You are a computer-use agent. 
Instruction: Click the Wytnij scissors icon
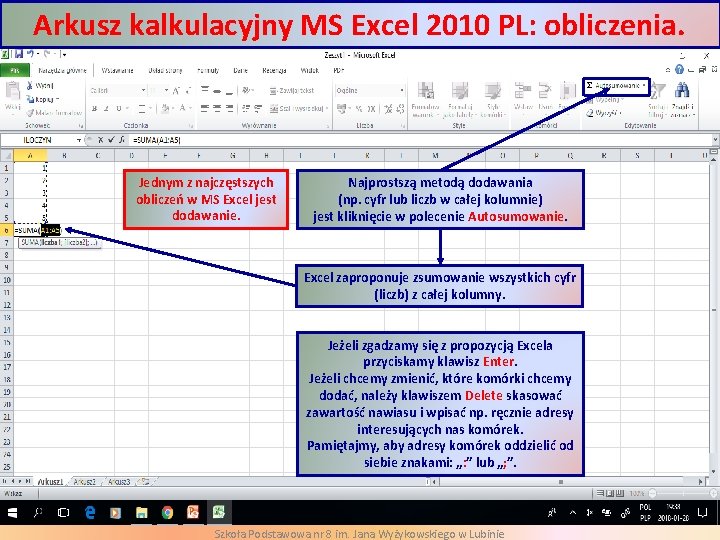click(30, 85)
